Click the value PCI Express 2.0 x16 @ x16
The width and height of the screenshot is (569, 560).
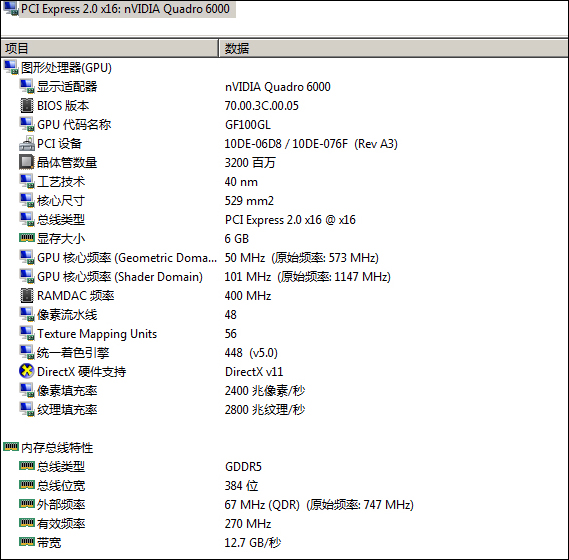point(290,220)
